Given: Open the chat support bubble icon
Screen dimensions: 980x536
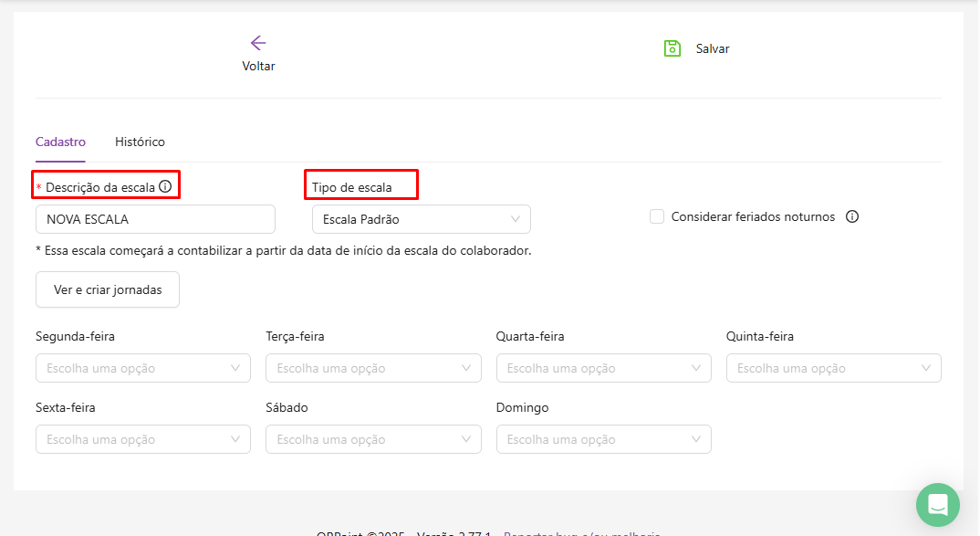Looking at the screenshot, I should pos(937,504).
